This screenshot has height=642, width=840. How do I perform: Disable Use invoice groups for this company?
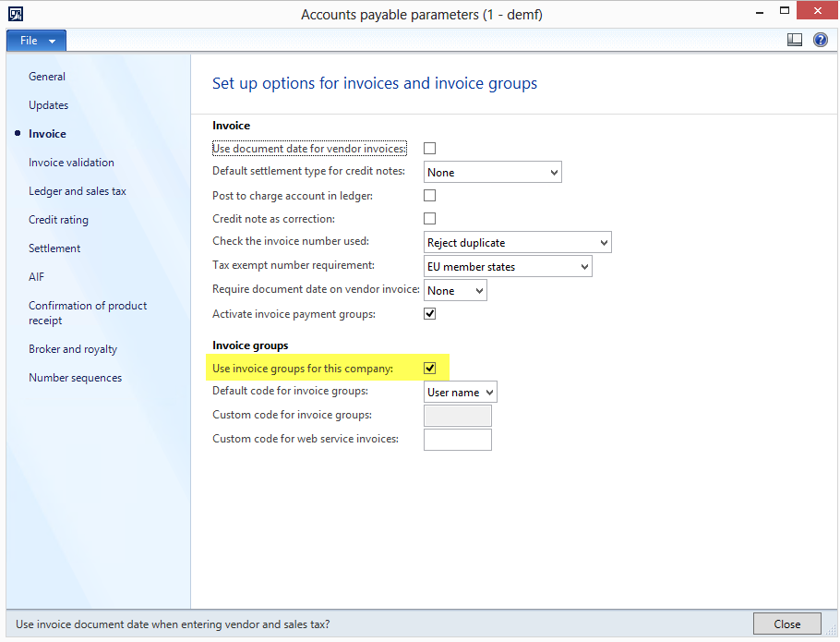tap(429, 369)
